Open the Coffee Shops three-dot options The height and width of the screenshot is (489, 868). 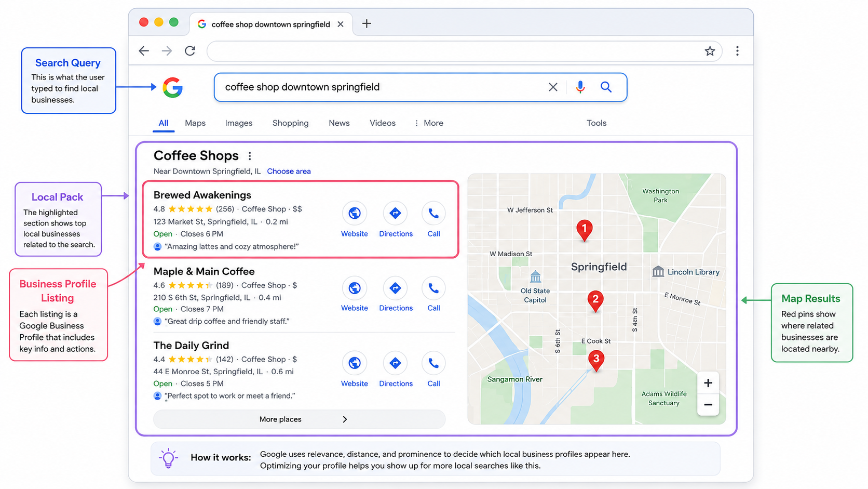[x=250, y=156]
